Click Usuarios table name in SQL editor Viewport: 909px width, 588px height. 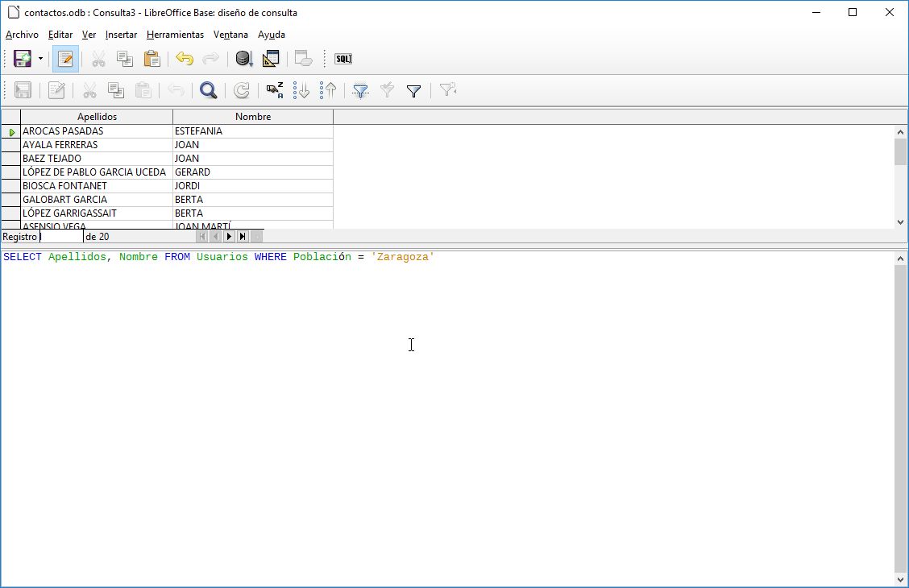pyautogui.click(x=222, y=257)
